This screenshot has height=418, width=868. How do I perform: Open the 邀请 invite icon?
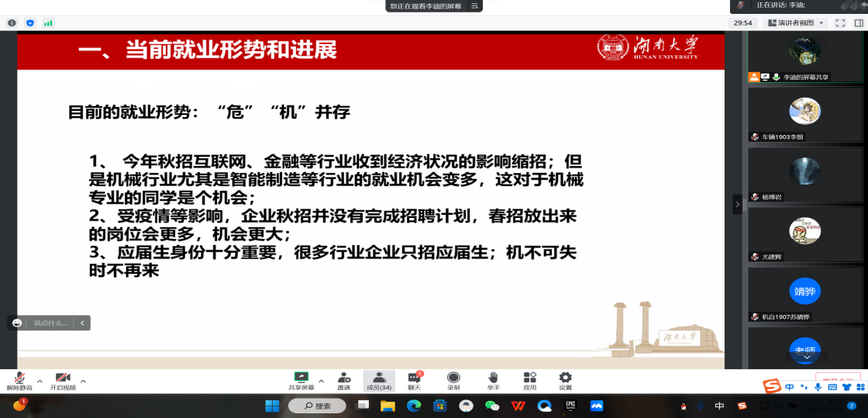343,379
